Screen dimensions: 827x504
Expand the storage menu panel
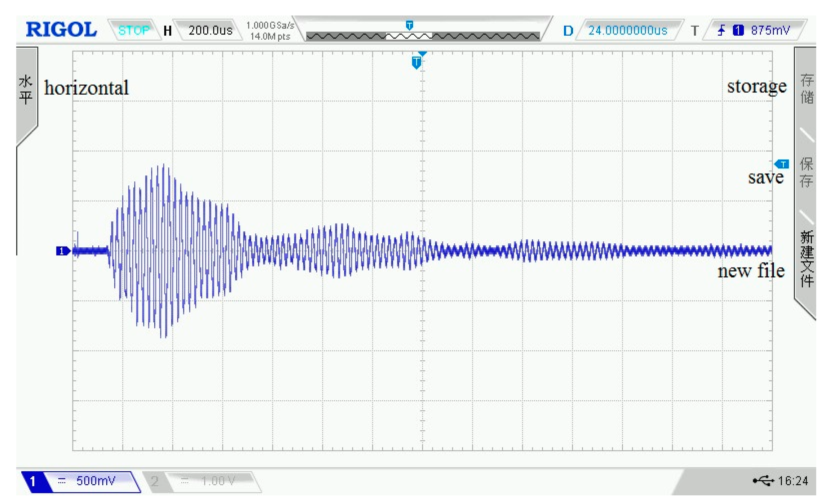coord(806,88)
